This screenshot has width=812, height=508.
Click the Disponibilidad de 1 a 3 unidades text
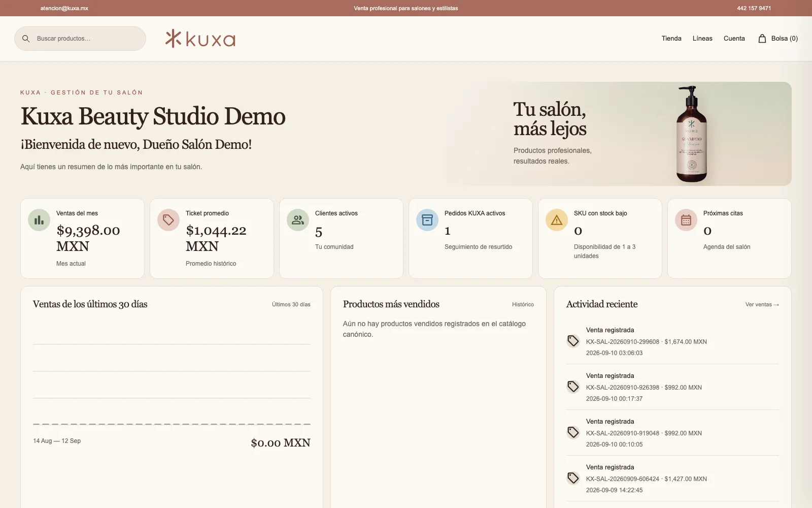[604, 251]
